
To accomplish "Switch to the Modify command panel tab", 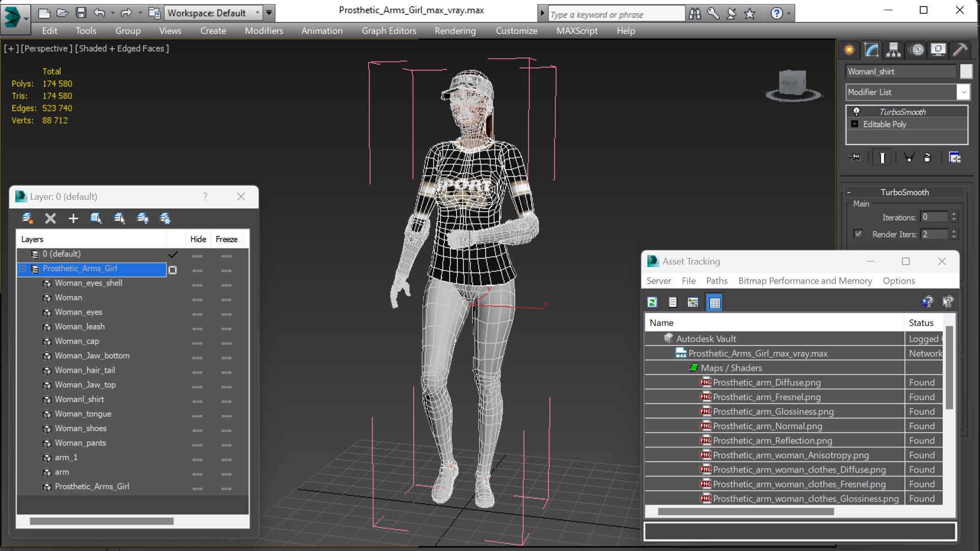I will coord(871,49).
